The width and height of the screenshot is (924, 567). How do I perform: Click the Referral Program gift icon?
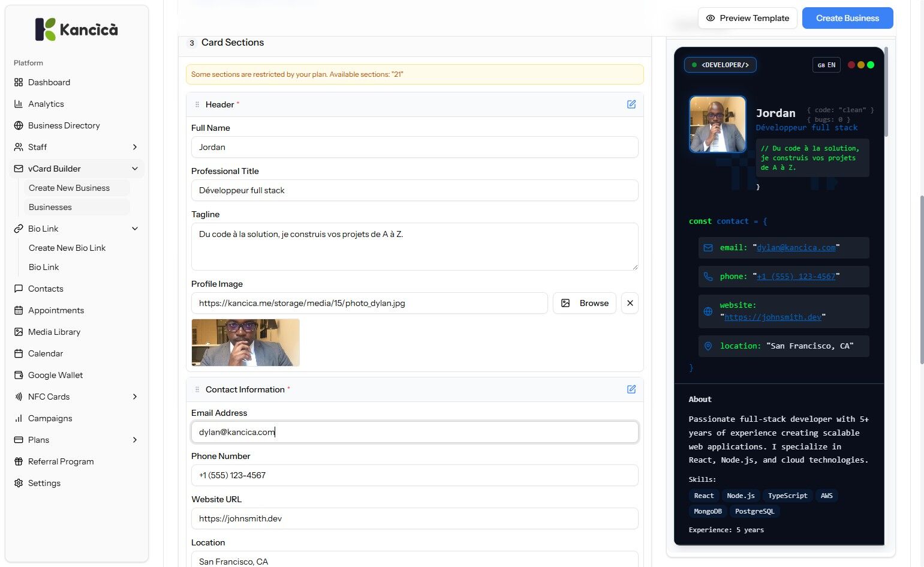(x=19, y=461)
